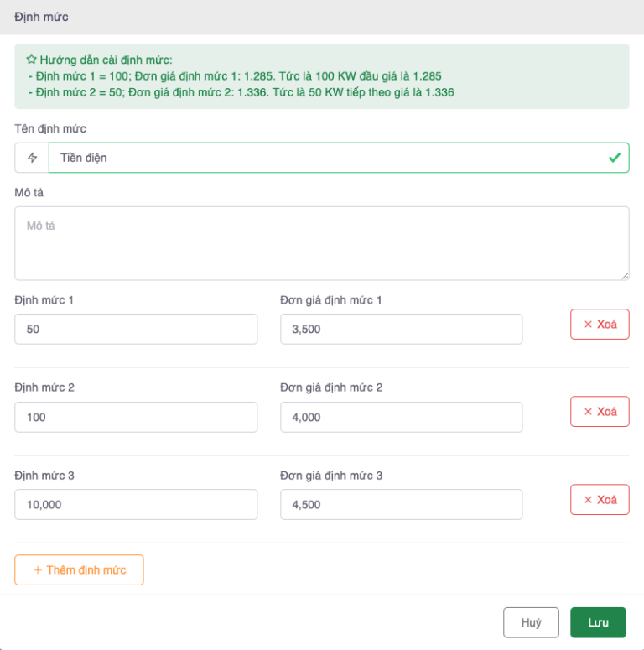Viewport: 644px width, 650px height.
Task: Click the Đơn giá định mức 2 price field
Action: [401, 417]
